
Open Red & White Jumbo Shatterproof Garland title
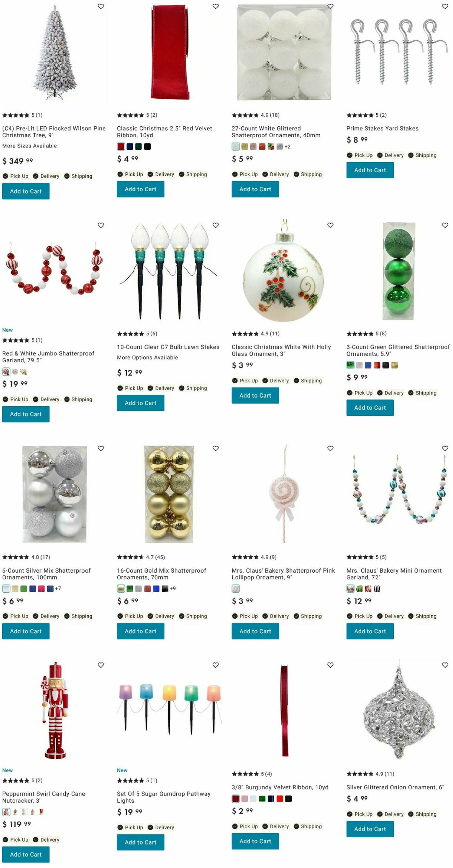pos(48,356)
